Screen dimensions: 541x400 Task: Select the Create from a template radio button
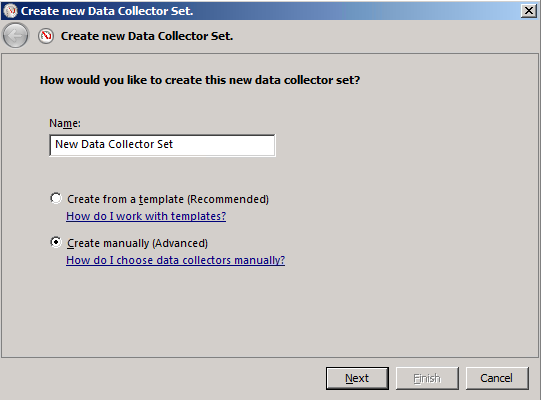[56, 198]
